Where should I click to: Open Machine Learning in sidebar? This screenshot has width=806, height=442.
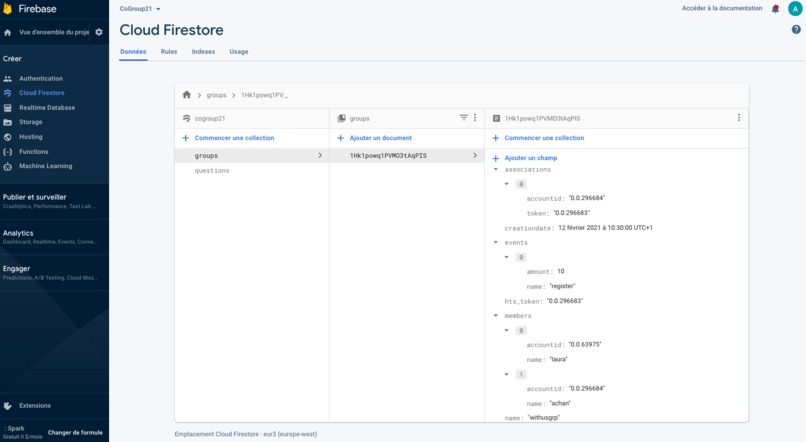point(46,167)
